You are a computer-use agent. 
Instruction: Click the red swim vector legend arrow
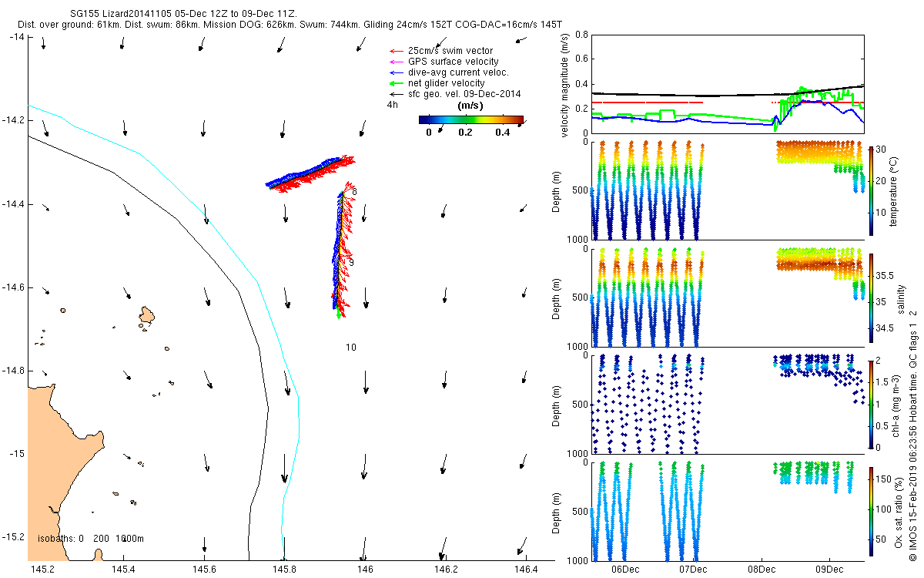[x=396, y=51]
